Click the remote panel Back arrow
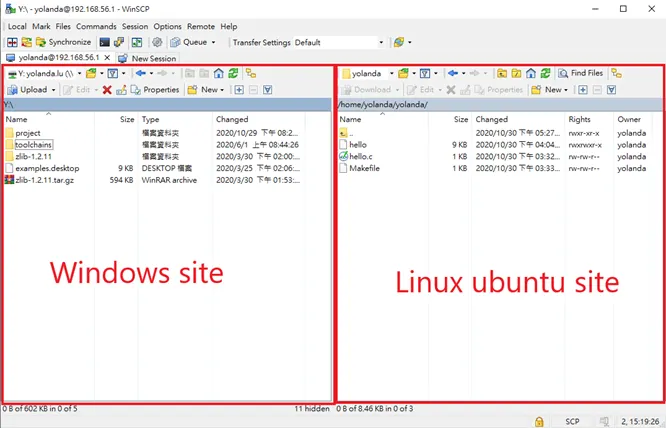666x428 pixels. [453, 73]
